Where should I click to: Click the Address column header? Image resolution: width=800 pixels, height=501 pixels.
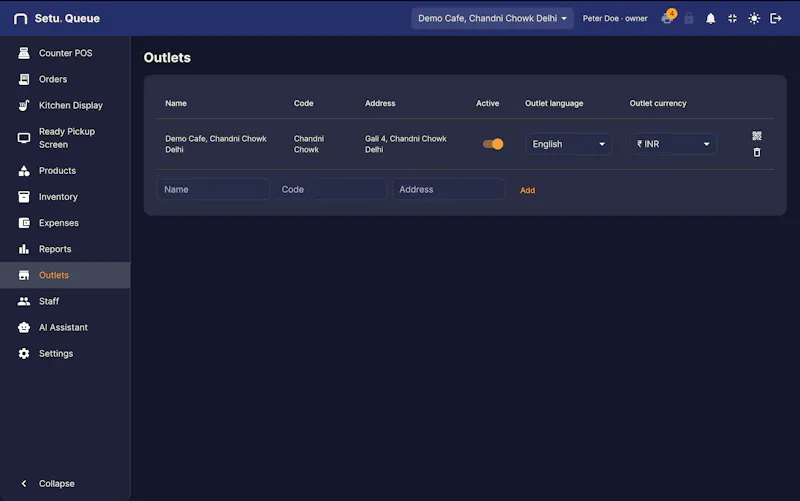coord(380,103)
